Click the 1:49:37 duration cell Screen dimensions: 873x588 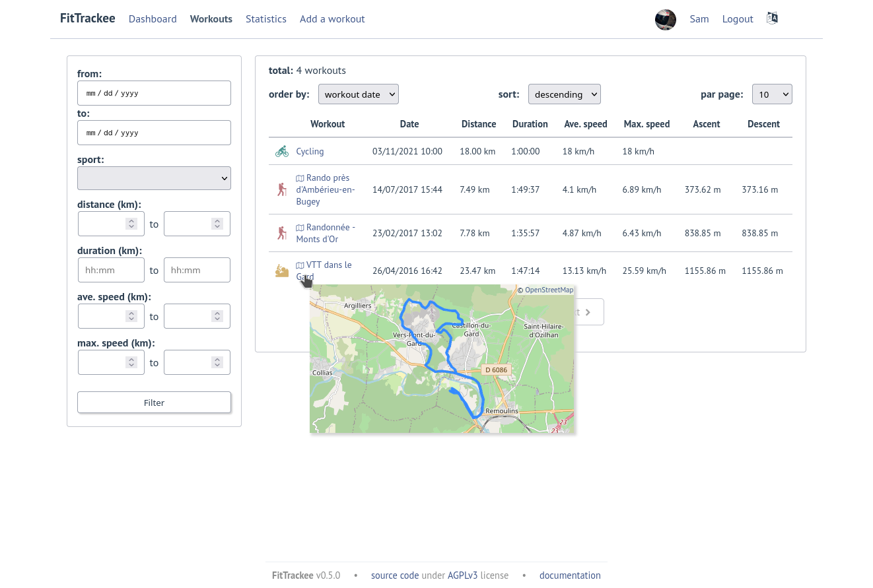pos(526,189)
